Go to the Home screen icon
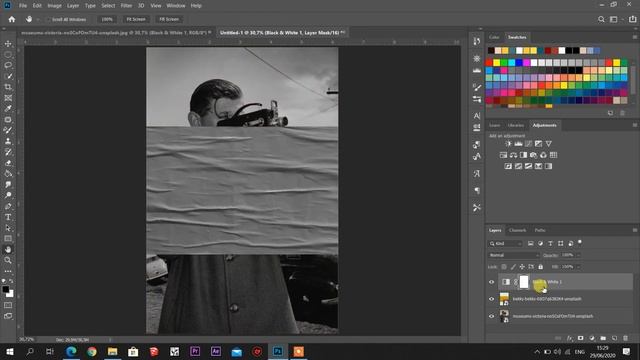This screenshot has height=360, width=640. pyautogui.click(x=12, y=19)
